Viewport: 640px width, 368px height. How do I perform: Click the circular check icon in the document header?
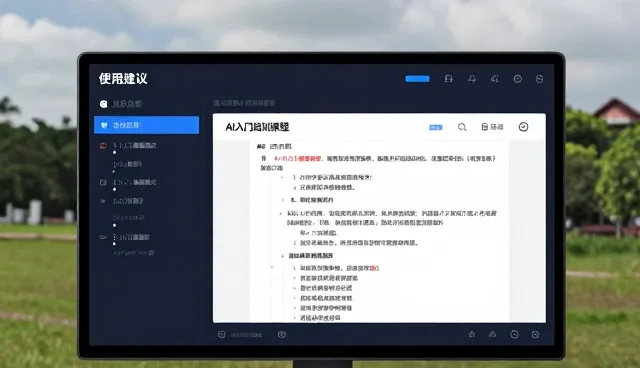click(x=523, y=127)
